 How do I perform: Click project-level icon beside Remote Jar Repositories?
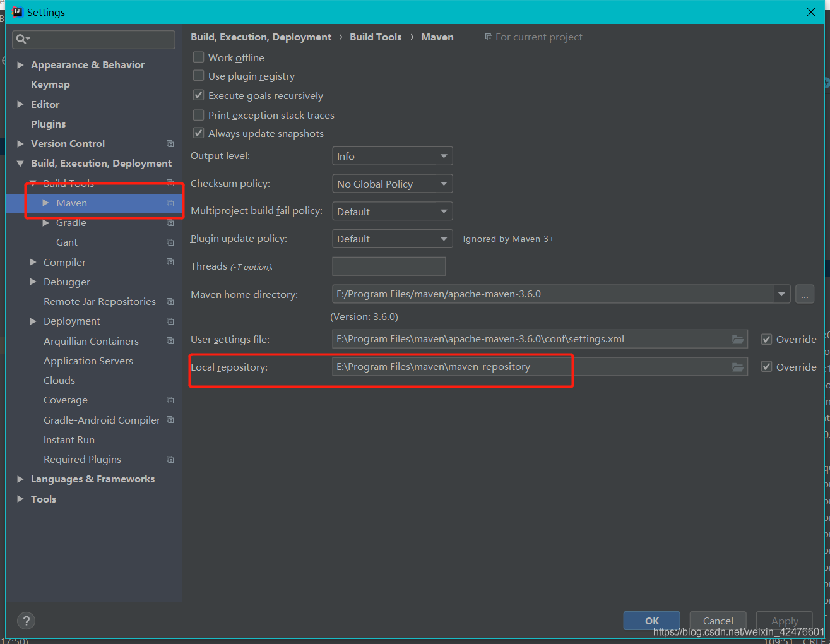click(170, 302)
